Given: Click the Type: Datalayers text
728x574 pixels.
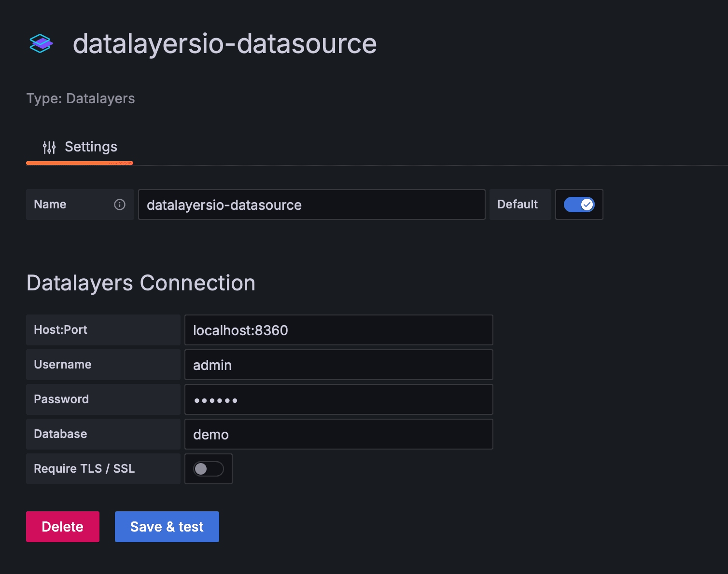Looking at the screenshot, I should point(80,98).
